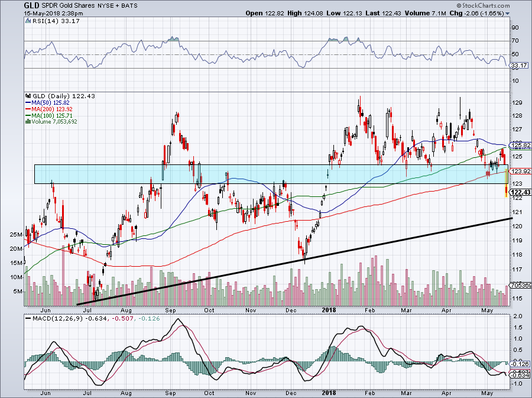This screenshot has width=532, height=398.
Task: Click the Volume 7.1M header value
Action: point(425,13)
